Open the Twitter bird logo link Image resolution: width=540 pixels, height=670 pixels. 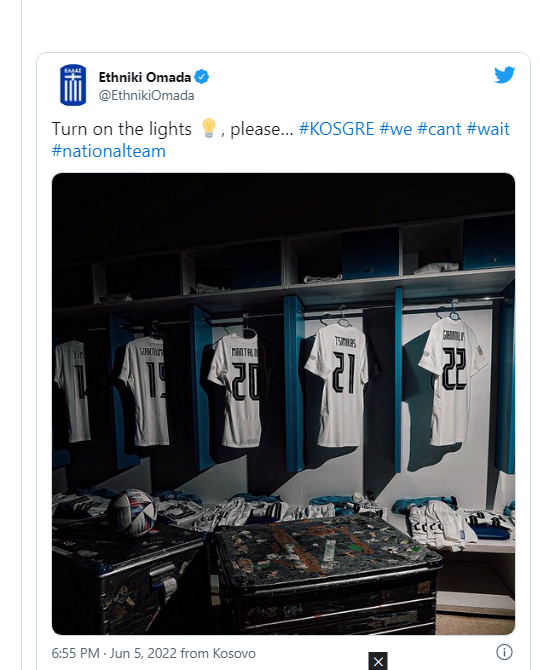[x=504, y=75]
